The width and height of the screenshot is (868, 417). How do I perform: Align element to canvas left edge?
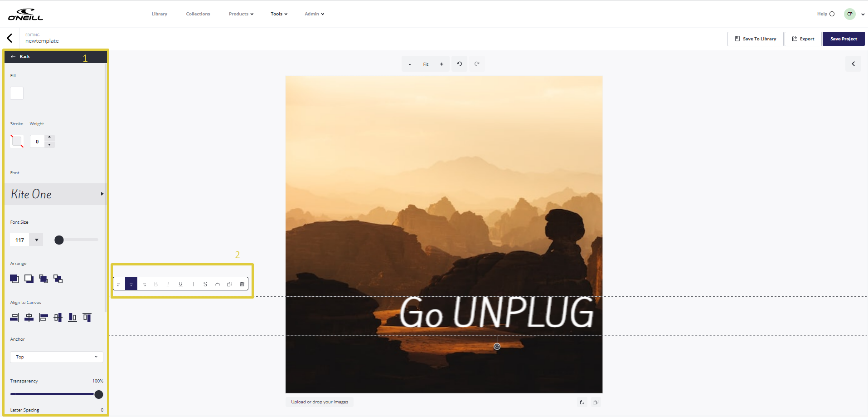[44, 317]
